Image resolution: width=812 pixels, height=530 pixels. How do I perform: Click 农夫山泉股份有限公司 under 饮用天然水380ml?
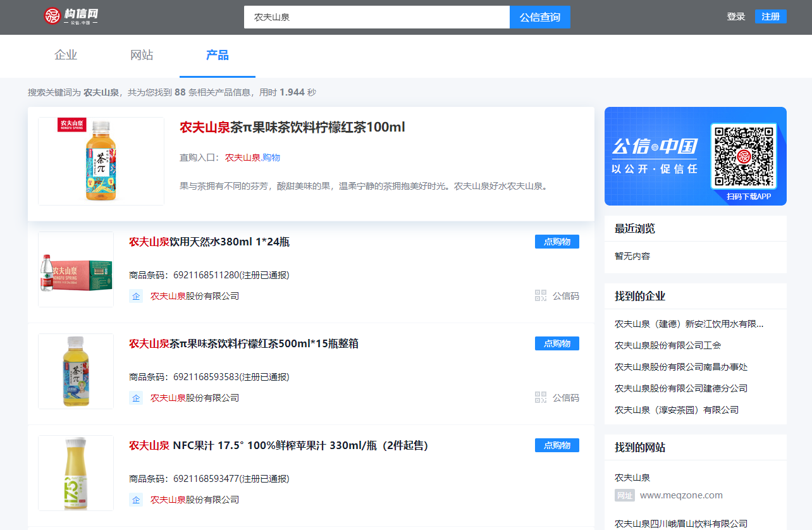[x=195, y=296]
